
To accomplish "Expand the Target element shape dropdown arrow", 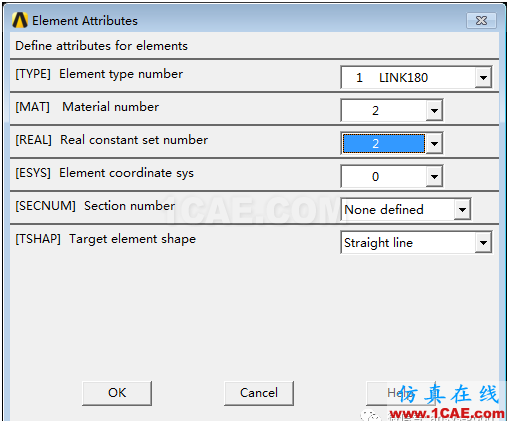I will pos(483,242).
